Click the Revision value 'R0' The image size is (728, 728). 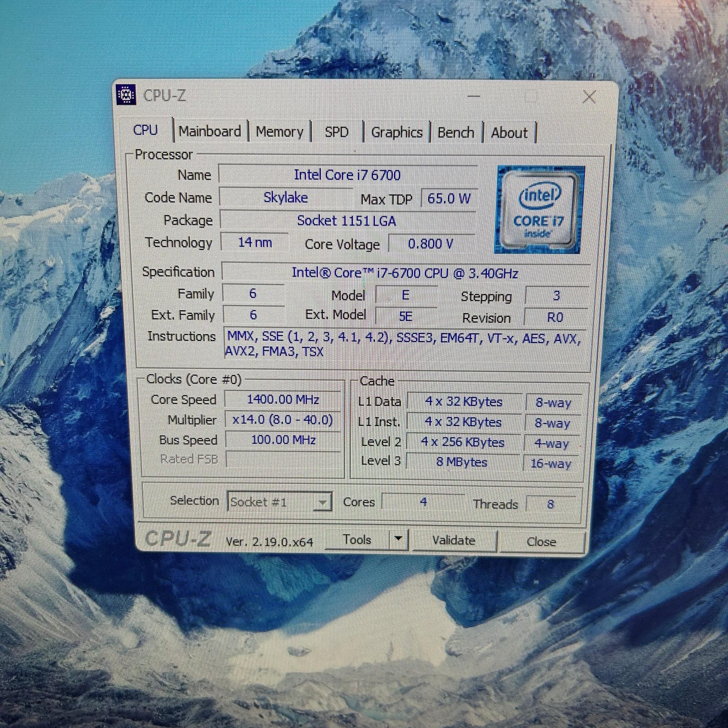(555, 318)
